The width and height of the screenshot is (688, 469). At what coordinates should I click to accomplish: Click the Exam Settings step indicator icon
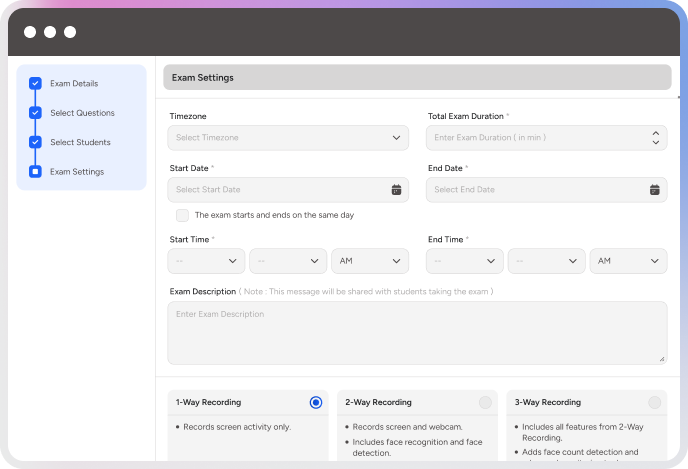pos(35,172)
